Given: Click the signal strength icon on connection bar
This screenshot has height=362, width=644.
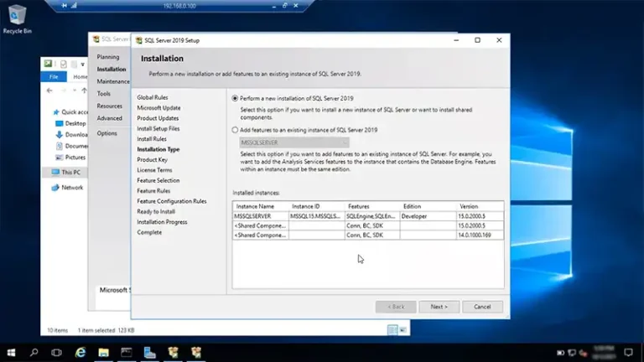Looking at the screenshot, I should [74, 6].
